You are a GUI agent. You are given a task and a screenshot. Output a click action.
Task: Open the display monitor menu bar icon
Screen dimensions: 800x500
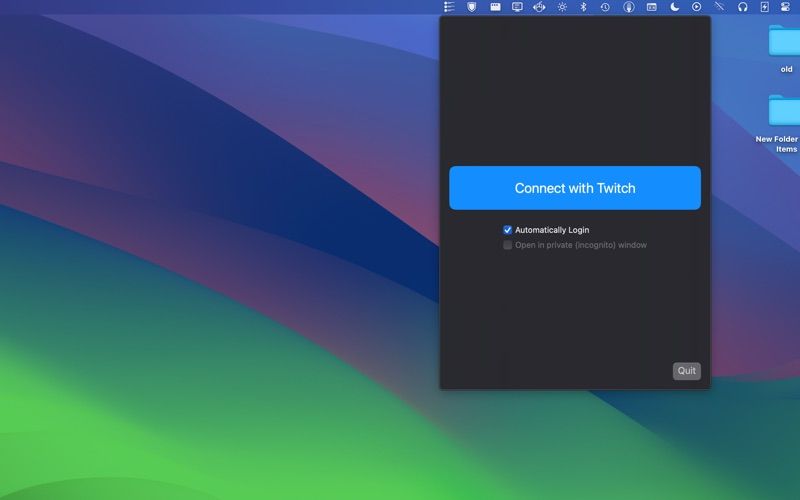517,7
